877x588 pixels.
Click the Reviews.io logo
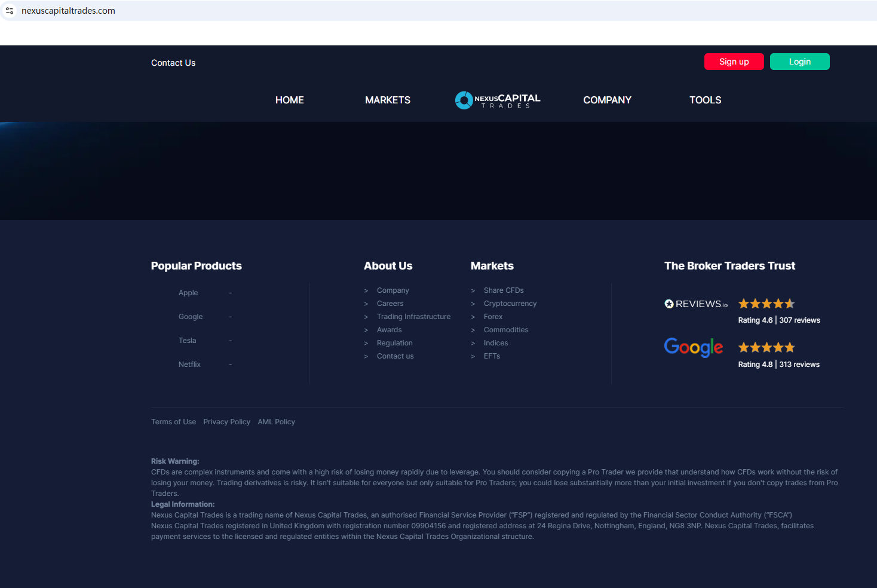[x=696, y=304]
